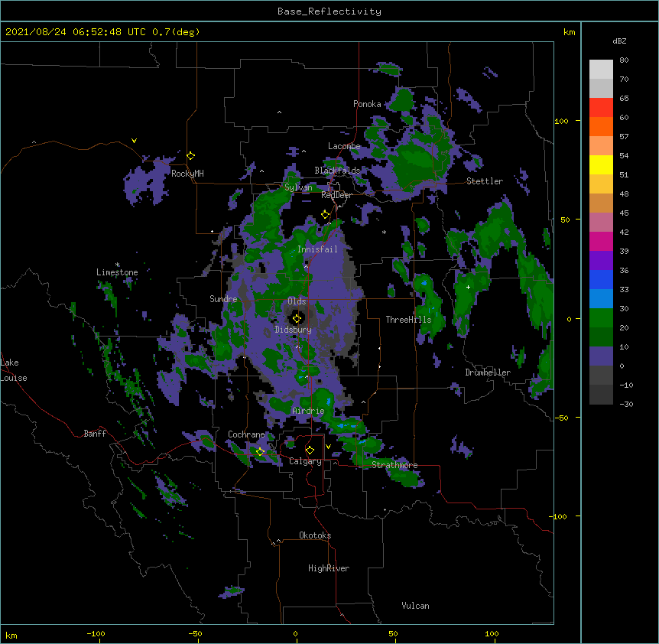Select the RedDeer city label
The width and height of the screenshot is (659, 644).
point(336,195)
